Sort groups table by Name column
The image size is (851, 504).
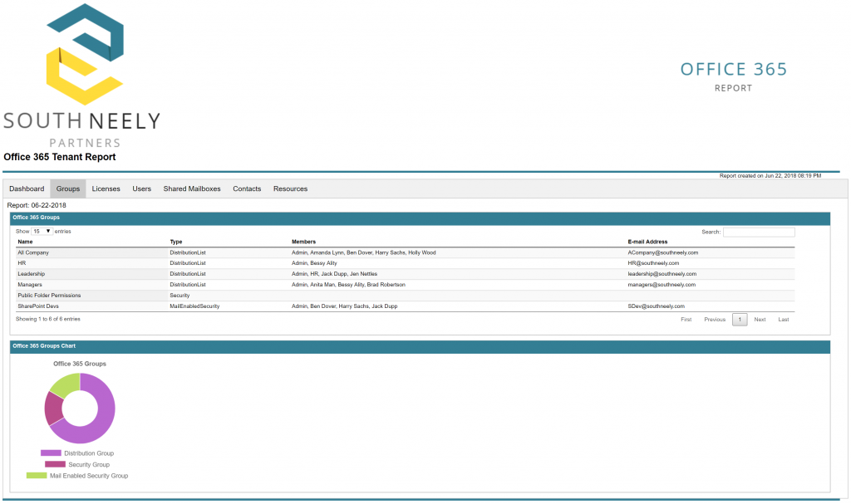point(25,242)
